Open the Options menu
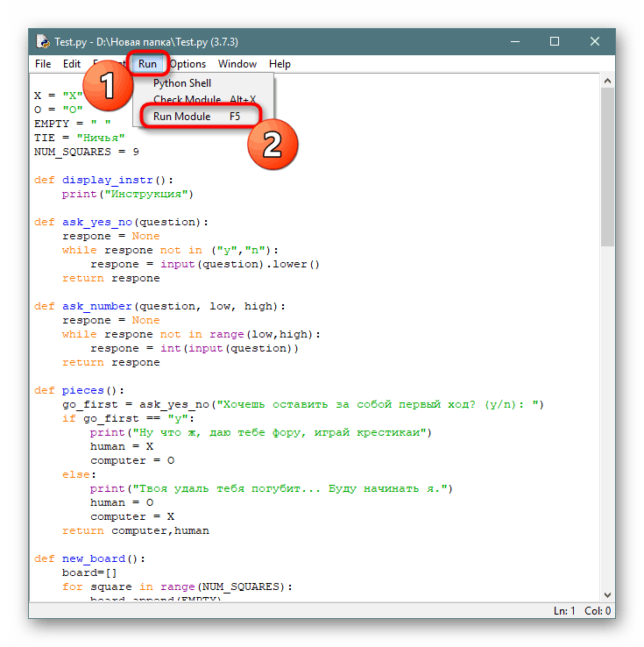 [188, 64]
